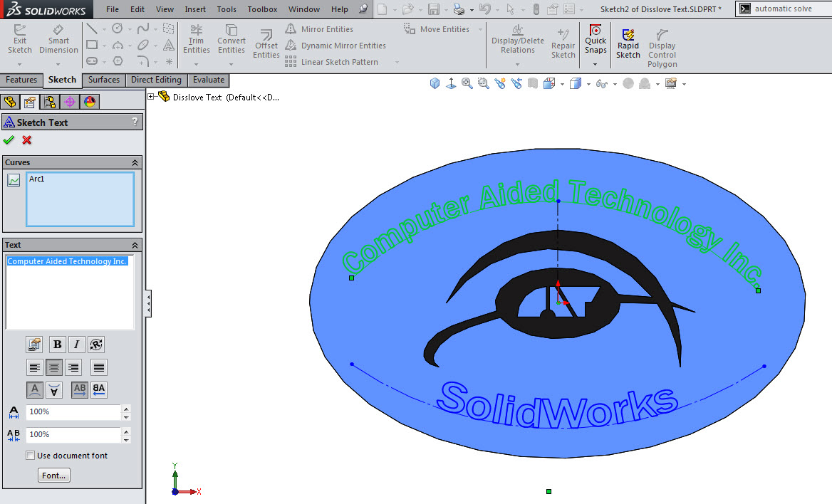Click in the automatic solve search field

(x=793, y=9)
